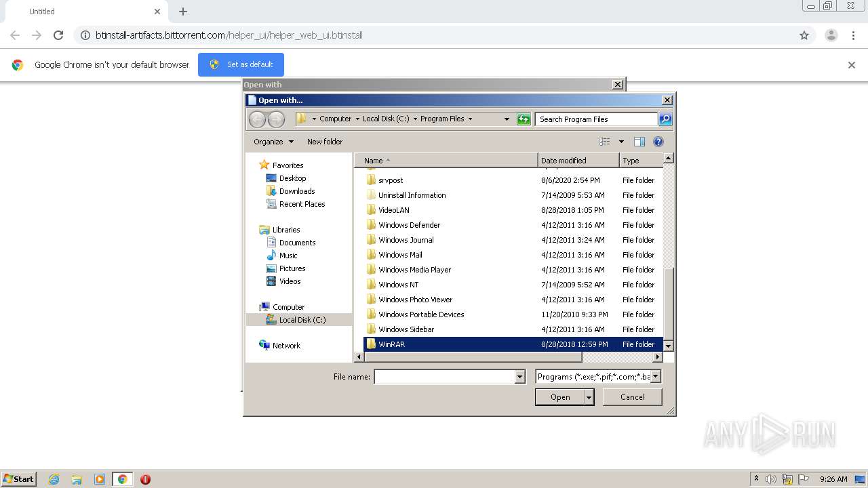Click the change view icon in the dialog toolbar

pos(605,142)
